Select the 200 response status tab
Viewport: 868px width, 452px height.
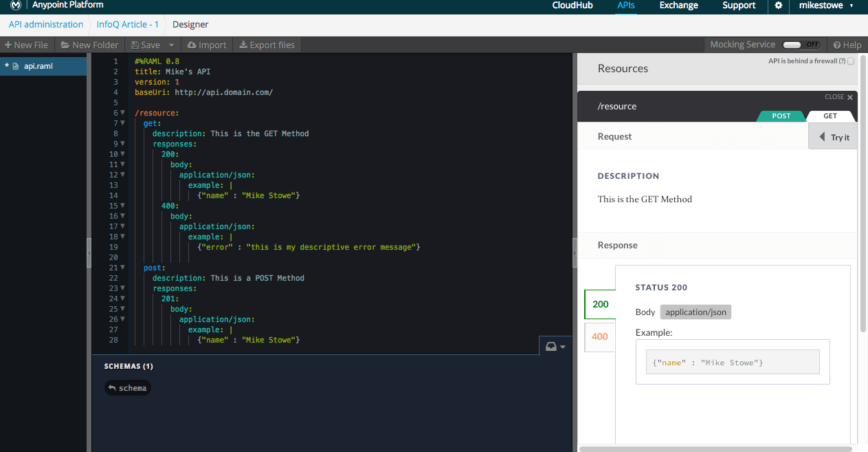tap(600, 304)
